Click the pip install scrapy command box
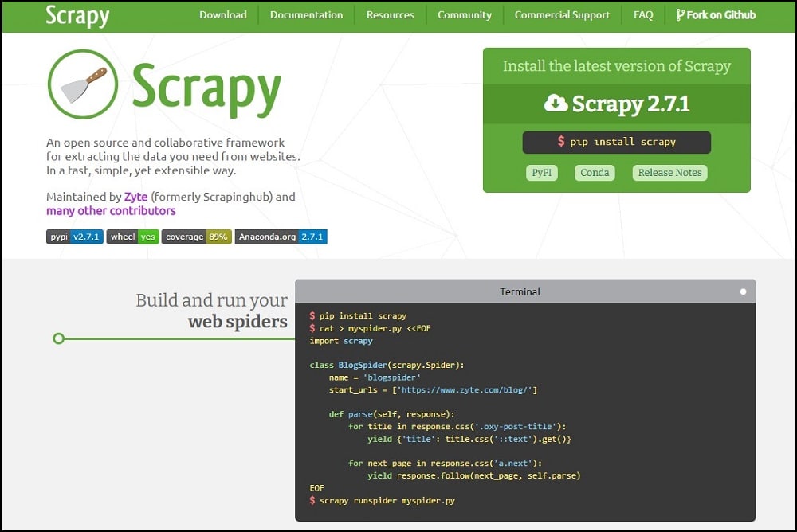 617,143
